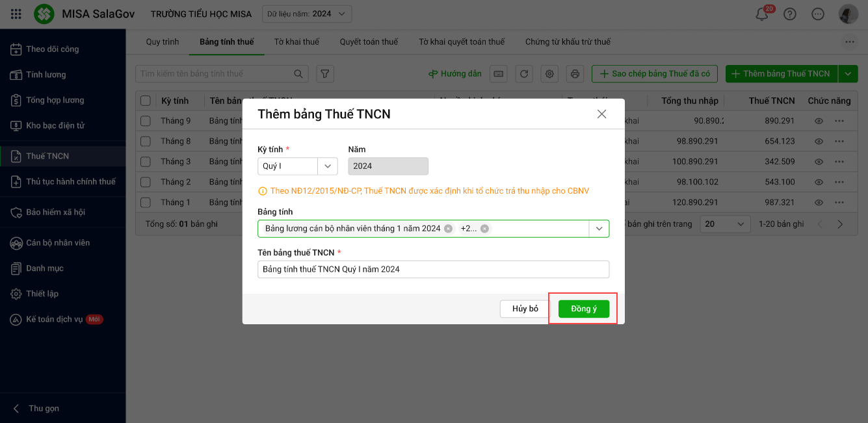Image resolution: width=868 pixels, height=423 pixels.
Task: Open Bảo hiểm xã hội in sidebar
Action: pyautogui.click(x=55, y=212)
